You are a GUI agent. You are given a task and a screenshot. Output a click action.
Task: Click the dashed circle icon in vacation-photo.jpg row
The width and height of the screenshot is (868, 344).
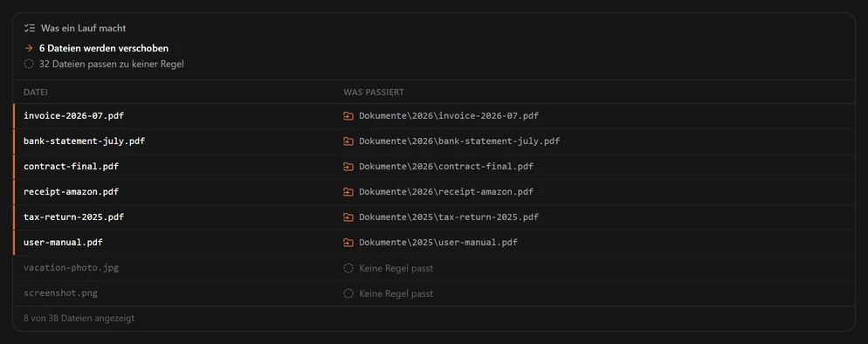[x=348, y=268]
